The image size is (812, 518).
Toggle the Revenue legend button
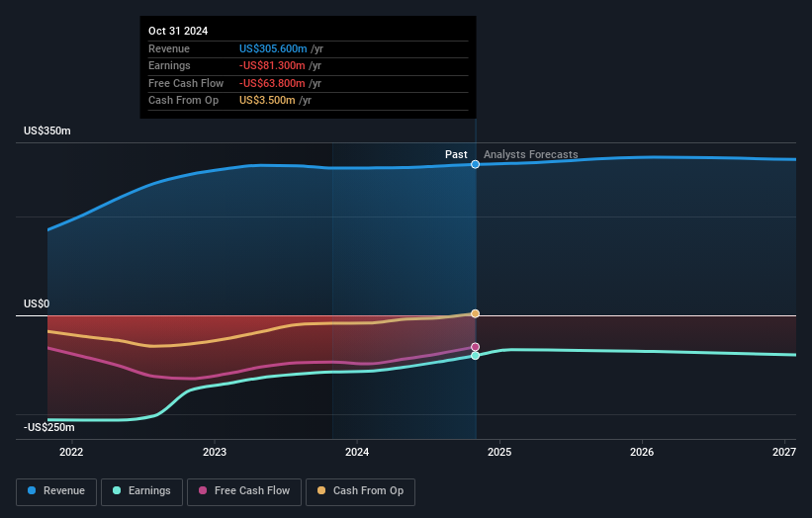[x=56, y=491]
